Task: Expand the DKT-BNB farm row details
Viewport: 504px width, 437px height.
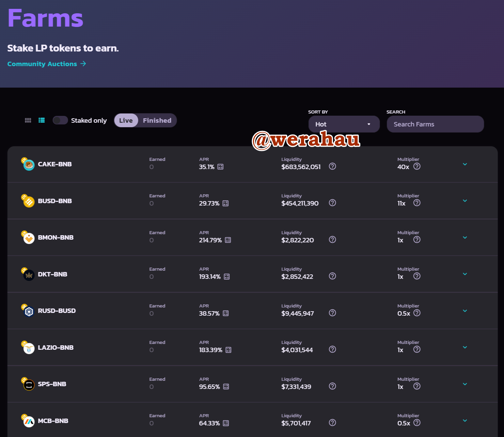Action: (x=465, y=274)
